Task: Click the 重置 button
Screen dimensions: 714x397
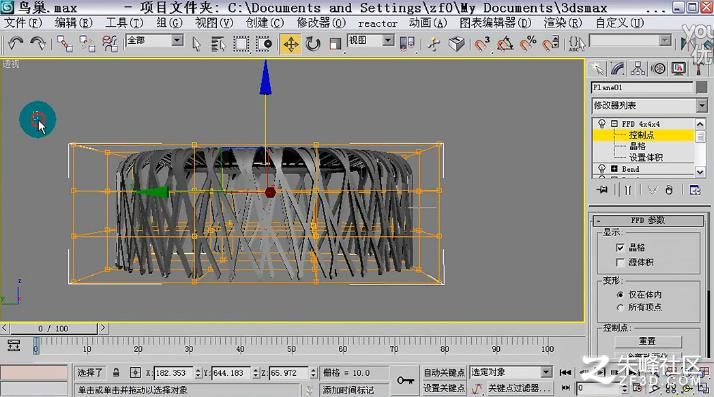Action: coord(648,341)
